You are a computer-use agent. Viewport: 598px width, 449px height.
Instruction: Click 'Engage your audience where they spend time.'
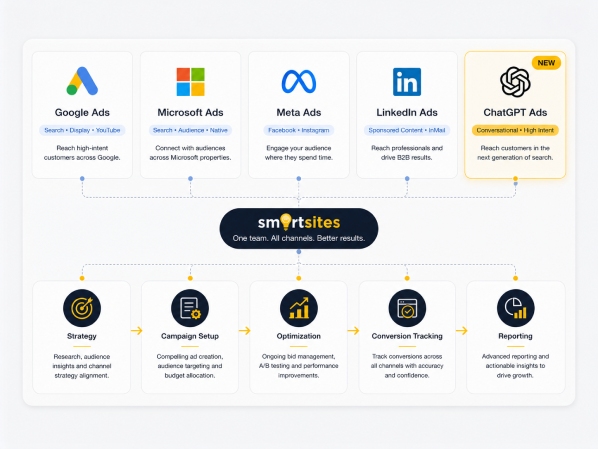click(x=299, y=153)
